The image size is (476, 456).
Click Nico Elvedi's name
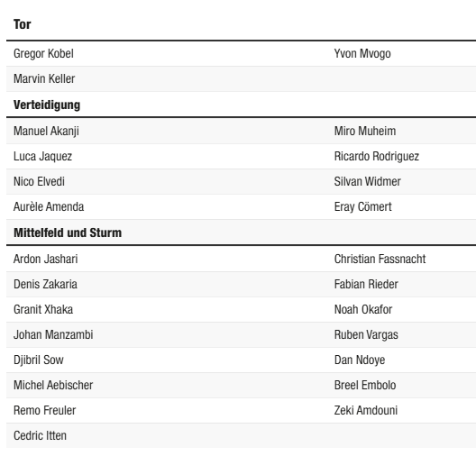coord(39,182)
